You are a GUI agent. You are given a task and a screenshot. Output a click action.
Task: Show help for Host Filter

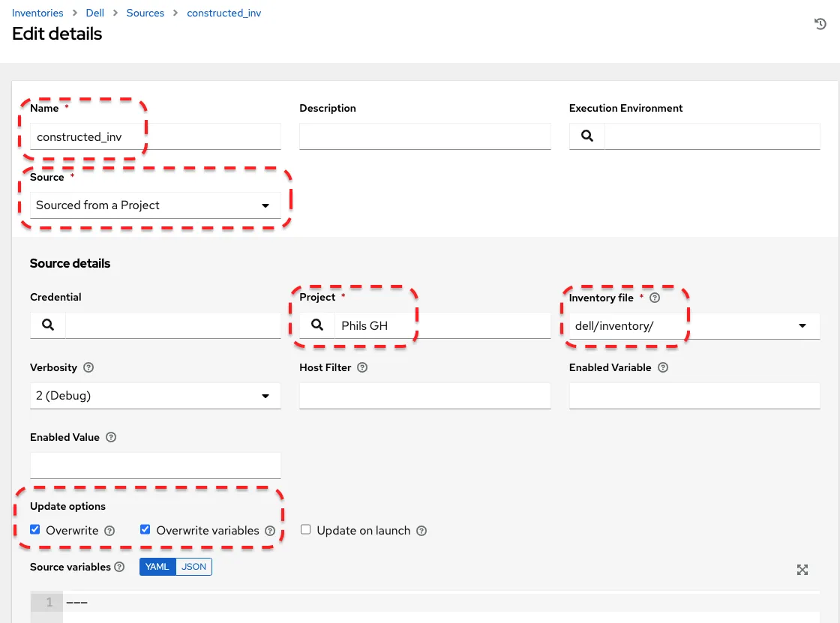pos(361,367)
